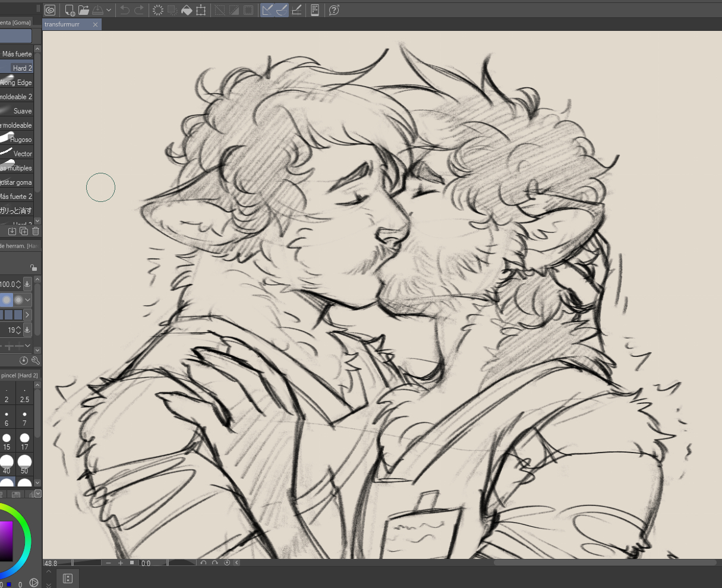
Task: Toggle snap to special ruler
Action: pyautogui.click(x=282, y=10)
